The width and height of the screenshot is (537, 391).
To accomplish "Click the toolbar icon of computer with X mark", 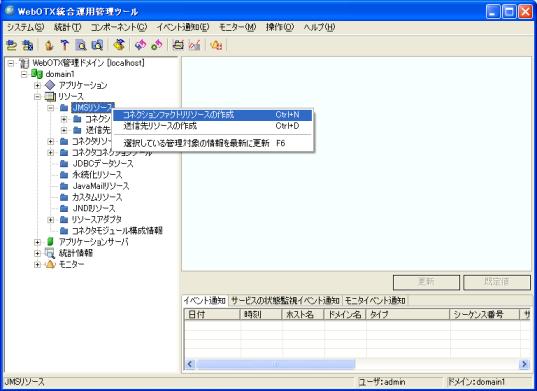I will (27, 45).
